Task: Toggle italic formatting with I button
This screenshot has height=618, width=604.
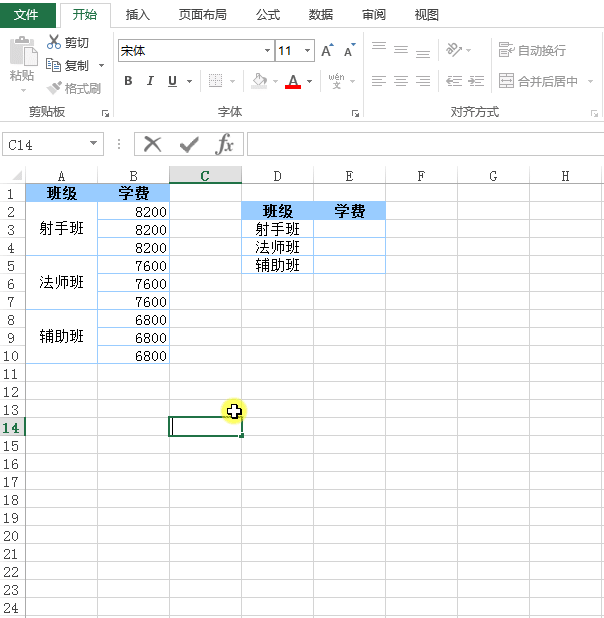Action: [x=150, y=81]
